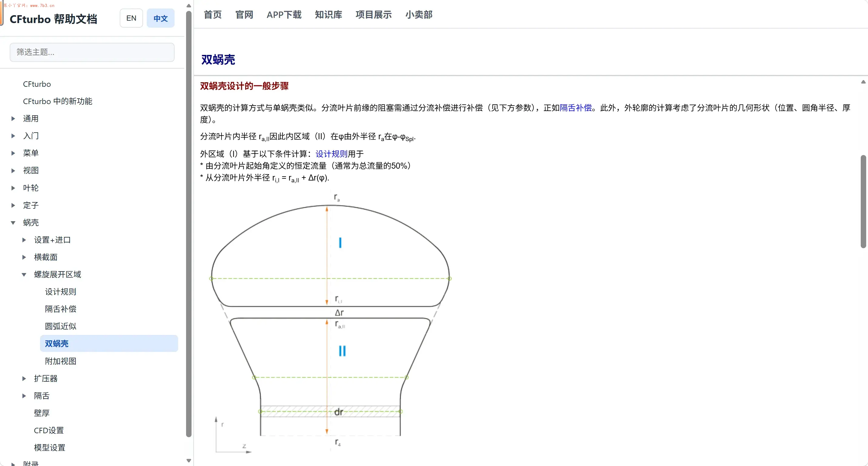
Task: Expand the 叶轮 tree node arrow
Action: tap(13, 188)
